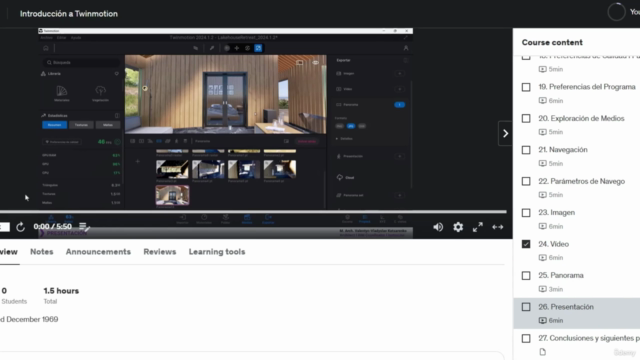Uncheck the 24. Video lecture checkbox

526,244
